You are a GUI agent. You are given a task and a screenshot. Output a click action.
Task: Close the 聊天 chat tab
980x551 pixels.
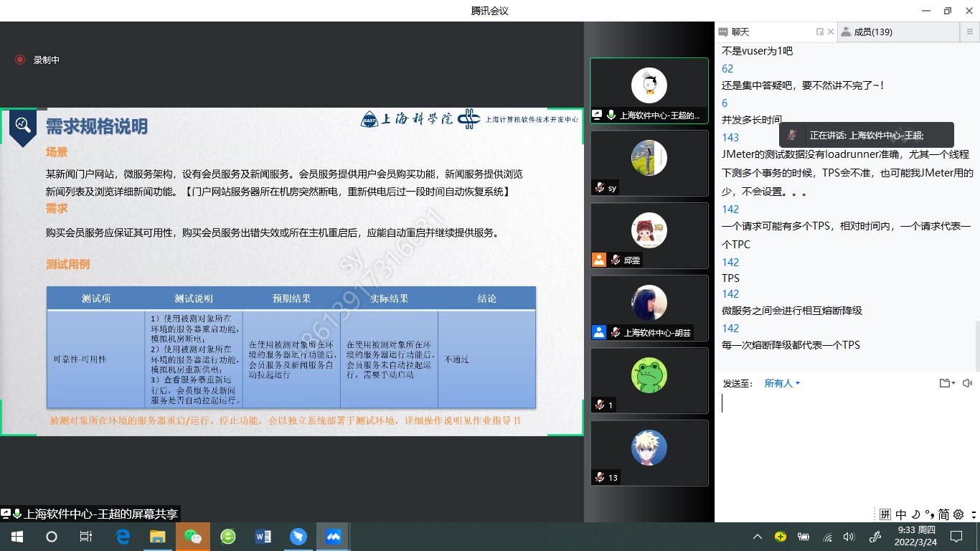(831, 32)
